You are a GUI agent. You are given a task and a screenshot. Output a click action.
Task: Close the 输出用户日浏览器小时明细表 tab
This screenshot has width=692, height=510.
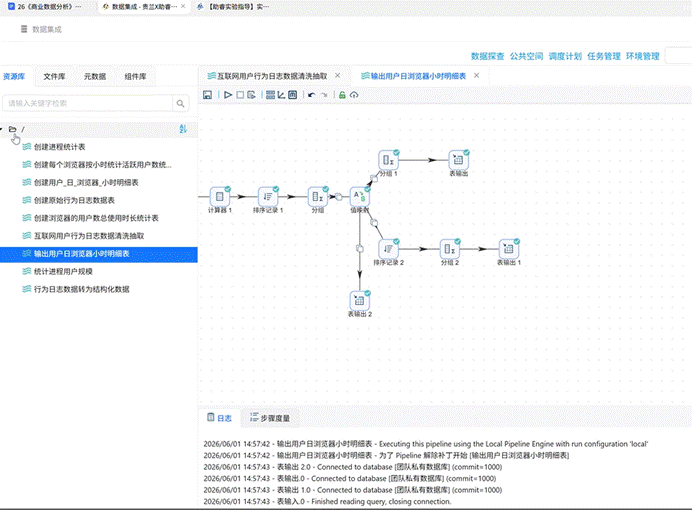tap(477, 75)
